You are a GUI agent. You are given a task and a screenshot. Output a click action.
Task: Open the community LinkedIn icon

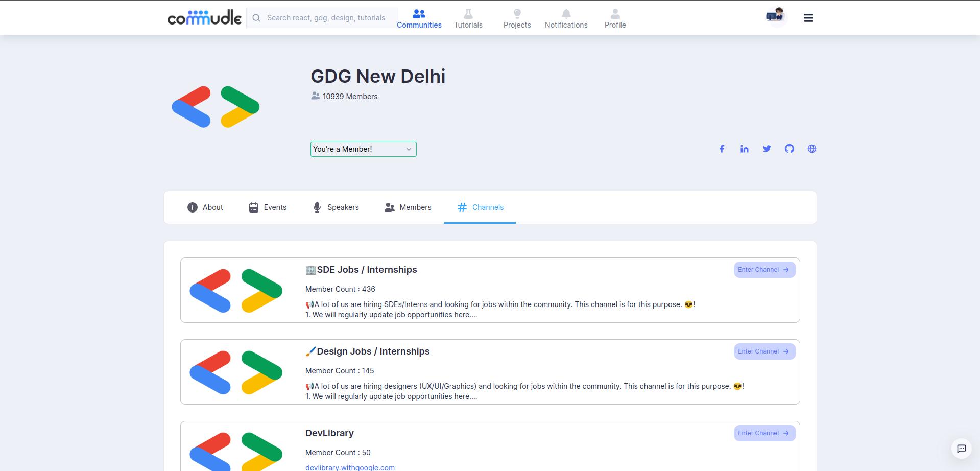coord(745,149)
